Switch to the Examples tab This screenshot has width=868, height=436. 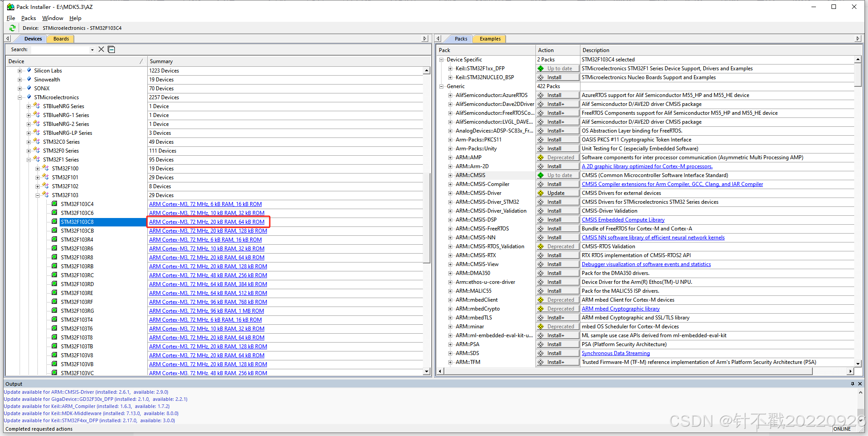tap(490, 39)
